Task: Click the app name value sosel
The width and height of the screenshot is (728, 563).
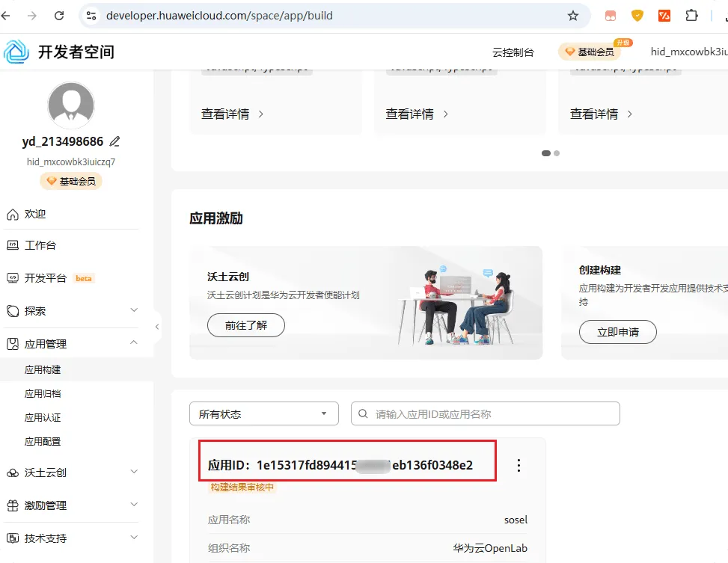Action: pos(516,520)
